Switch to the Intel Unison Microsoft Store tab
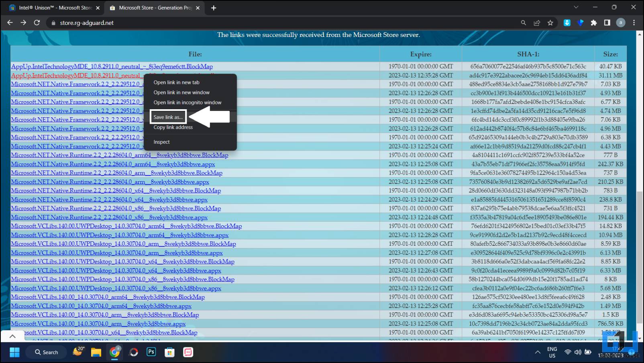The image size is (644, 363). tap(55, 8)
